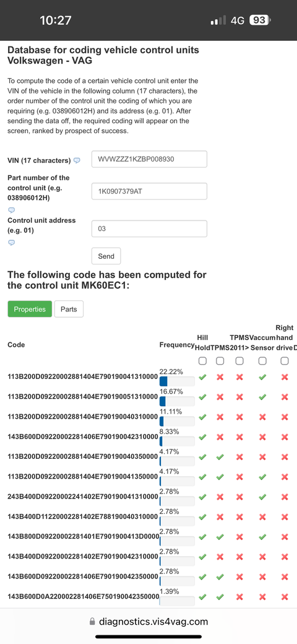The image size is (297, 644).
Task: Click red TPMS cross in first code row
Action: tap(220, 377)
